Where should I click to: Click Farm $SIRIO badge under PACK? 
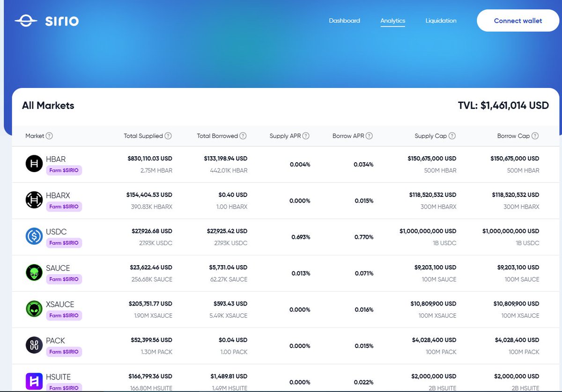point(64,351)
